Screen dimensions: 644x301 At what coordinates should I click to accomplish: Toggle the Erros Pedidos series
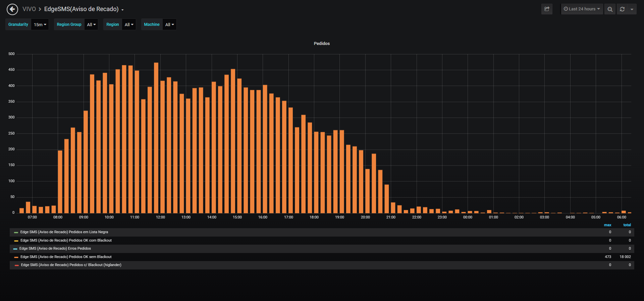click(x=55, y=249)
